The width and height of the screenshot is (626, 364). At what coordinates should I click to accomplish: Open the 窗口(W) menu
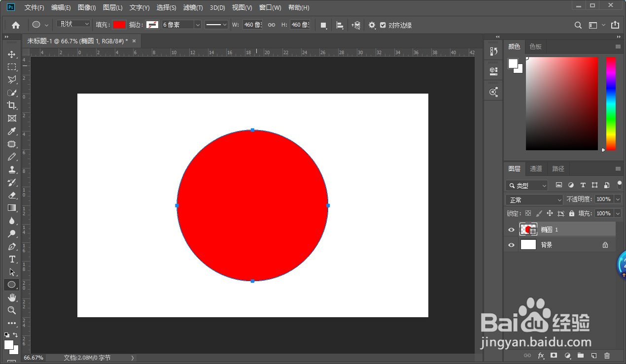click(x=270, y=8)
